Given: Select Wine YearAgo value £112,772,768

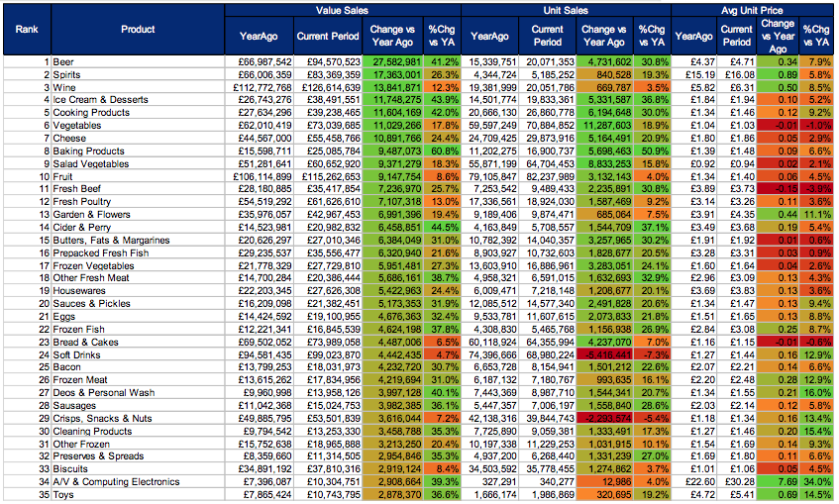Looking at the screenshot, I should point(260,87).
